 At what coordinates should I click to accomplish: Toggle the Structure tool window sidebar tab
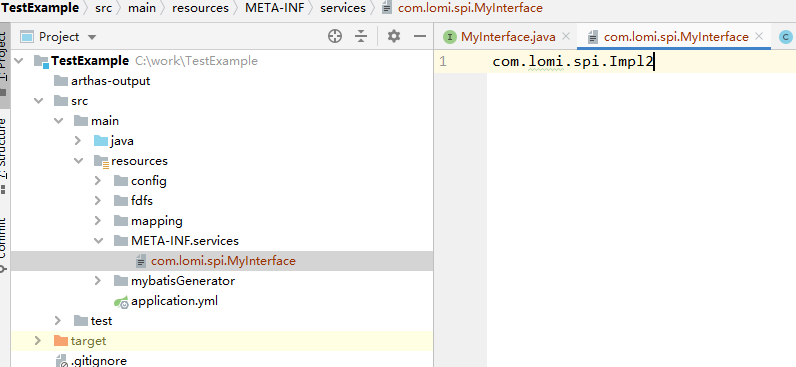click(x=4, y=155)
